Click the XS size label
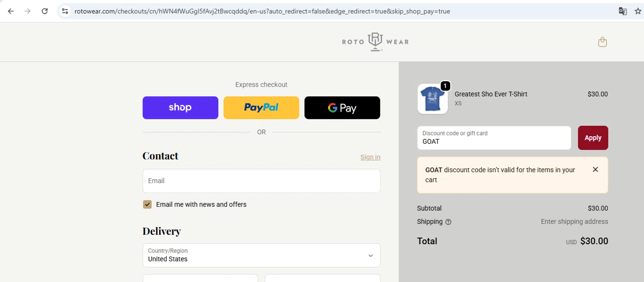The image size is (644, 282). coord(458,104)
